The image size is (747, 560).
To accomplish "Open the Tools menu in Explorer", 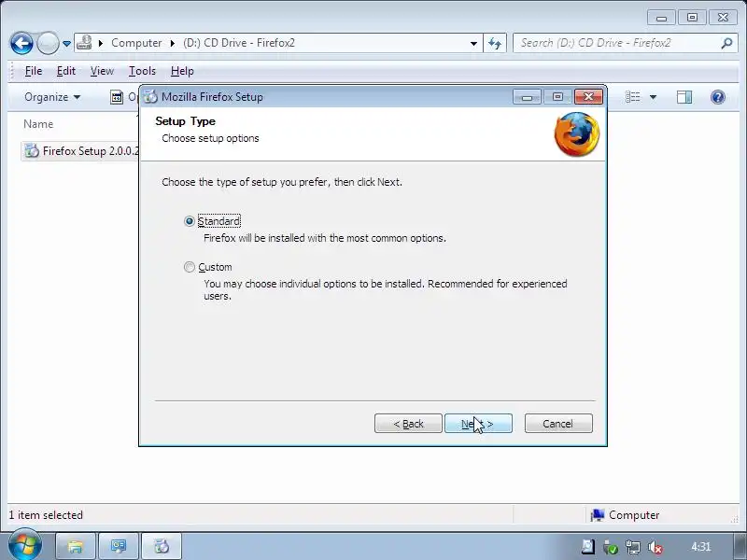I will point(142,71).
